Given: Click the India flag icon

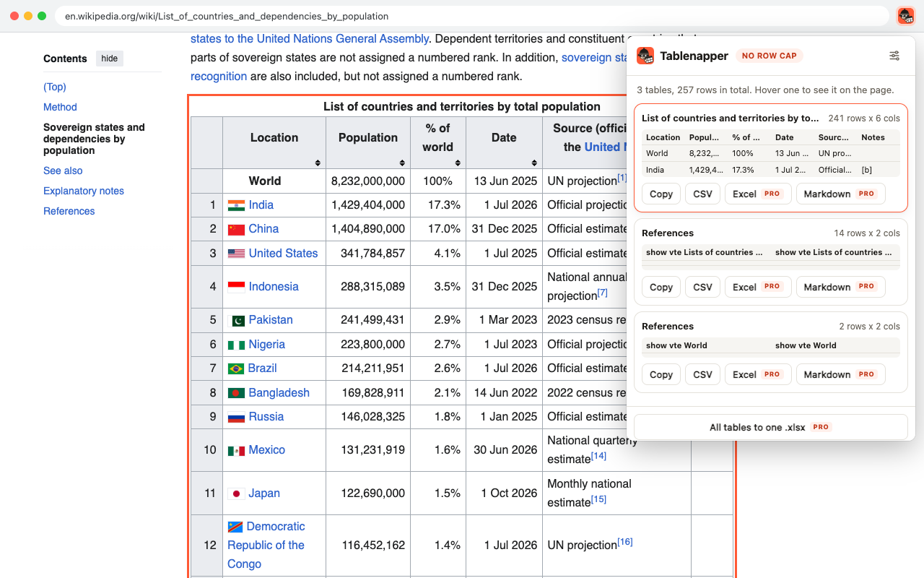Looking at the screenshot, I should point(236,205).
